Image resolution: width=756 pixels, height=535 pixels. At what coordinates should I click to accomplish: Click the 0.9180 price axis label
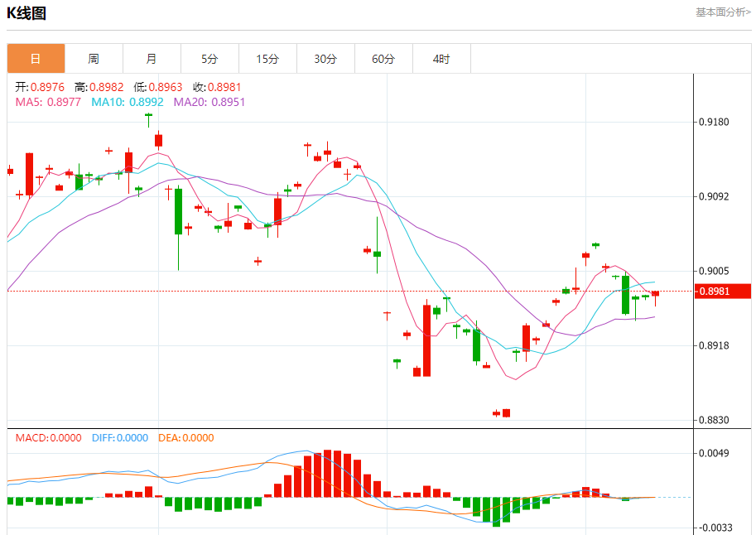pyautogui.click(x=714, y=122)
